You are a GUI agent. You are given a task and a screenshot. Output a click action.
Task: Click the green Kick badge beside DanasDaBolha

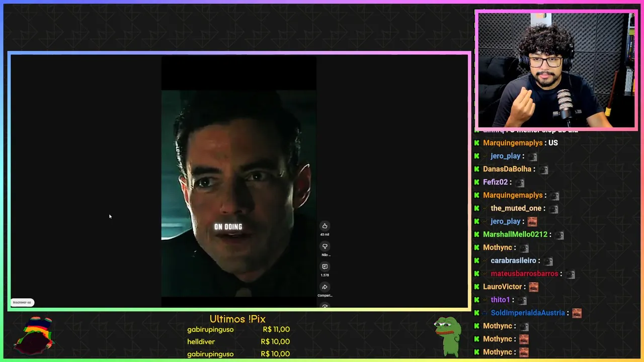[477, 169]
